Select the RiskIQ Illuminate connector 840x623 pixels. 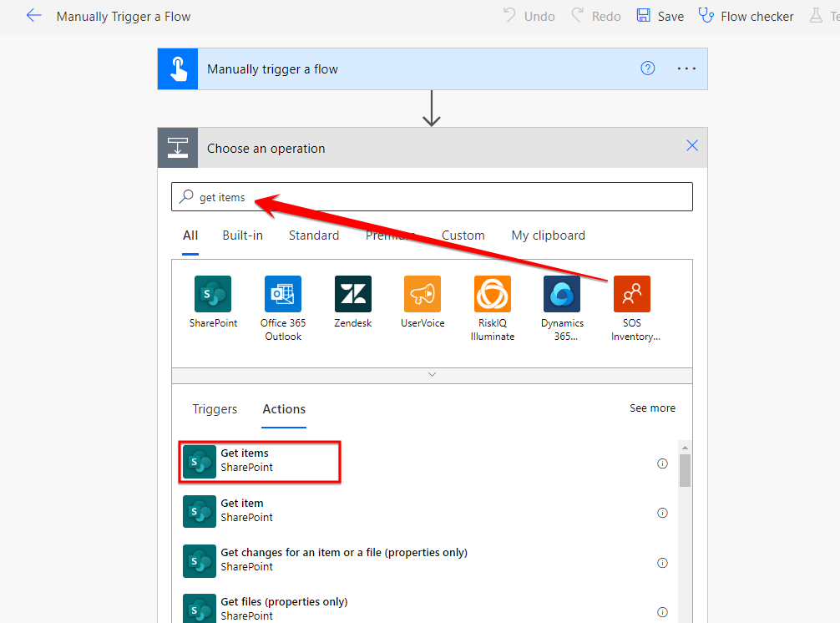493,308
